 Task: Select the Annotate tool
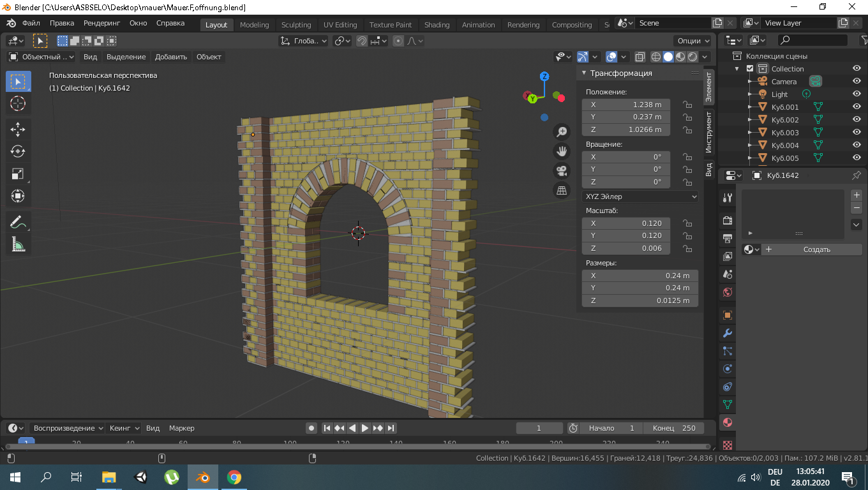[x=18, y=221]
